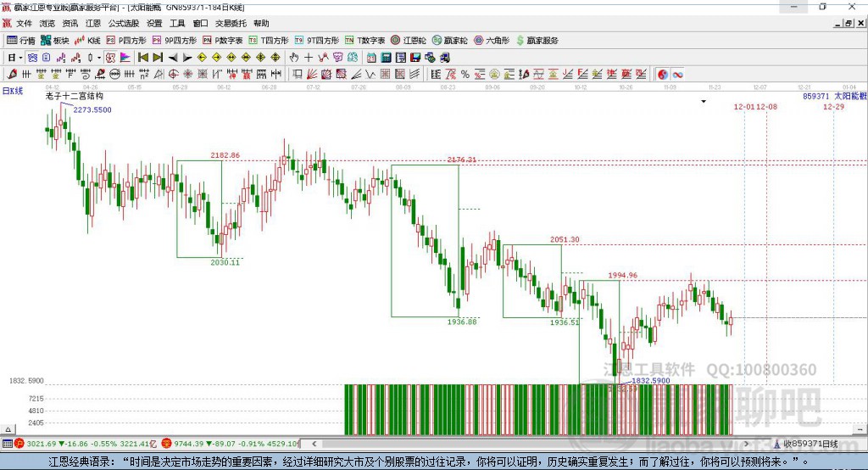Jump to the first bar icon
This screenshot has width=868, height=470.
(143, 57)
